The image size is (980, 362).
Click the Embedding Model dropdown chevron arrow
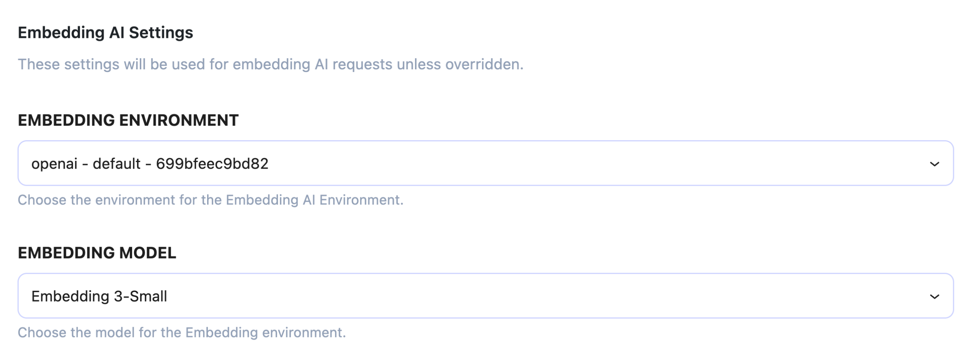(x=934, y=296)
